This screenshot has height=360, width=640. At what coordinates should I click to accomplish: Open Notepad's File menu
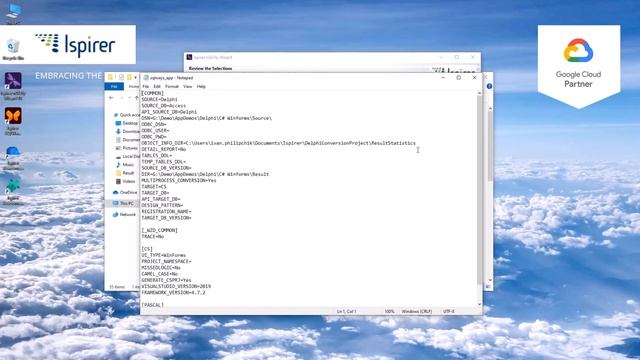coord(145,87)
